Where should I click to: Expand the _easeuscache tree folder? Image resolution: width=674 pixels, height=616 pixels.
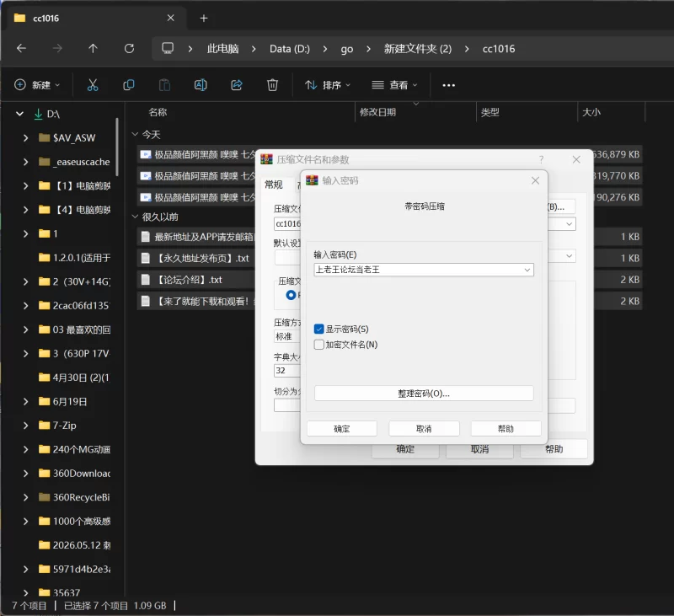(26, 162)
